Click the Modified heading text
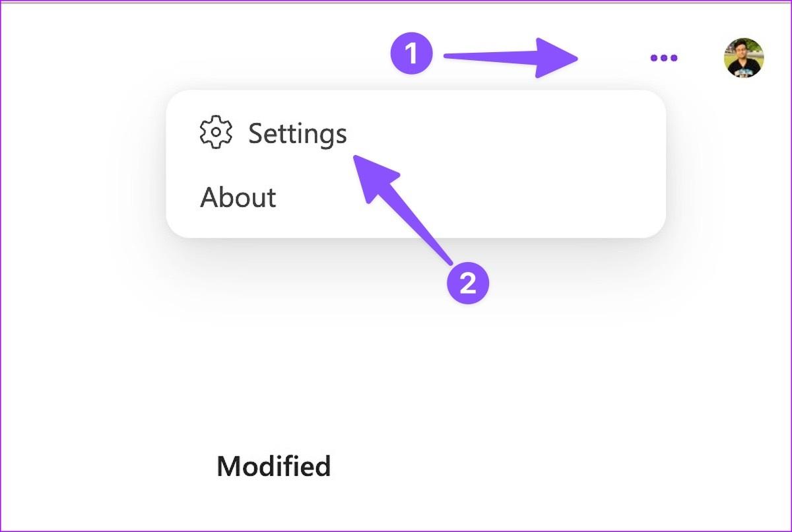Image resolution: width=792 pixels, height=532 pixels. point(273,467)
